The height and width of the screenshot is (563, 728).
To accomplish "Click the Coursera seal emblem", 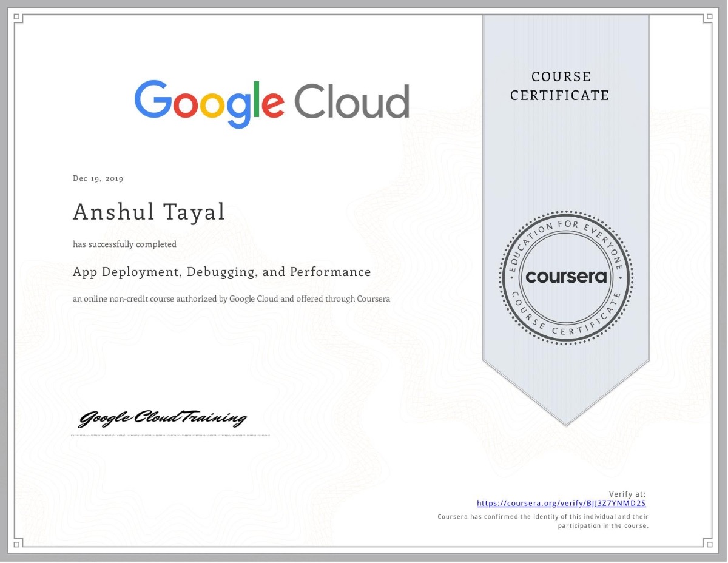I will [566, 277].
